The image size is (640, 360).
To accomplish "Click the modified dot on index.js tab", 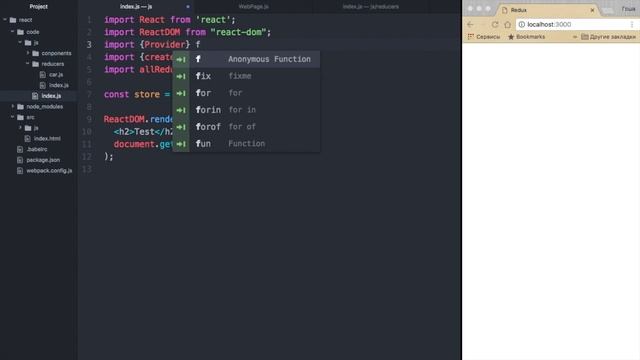I will 188,7.
